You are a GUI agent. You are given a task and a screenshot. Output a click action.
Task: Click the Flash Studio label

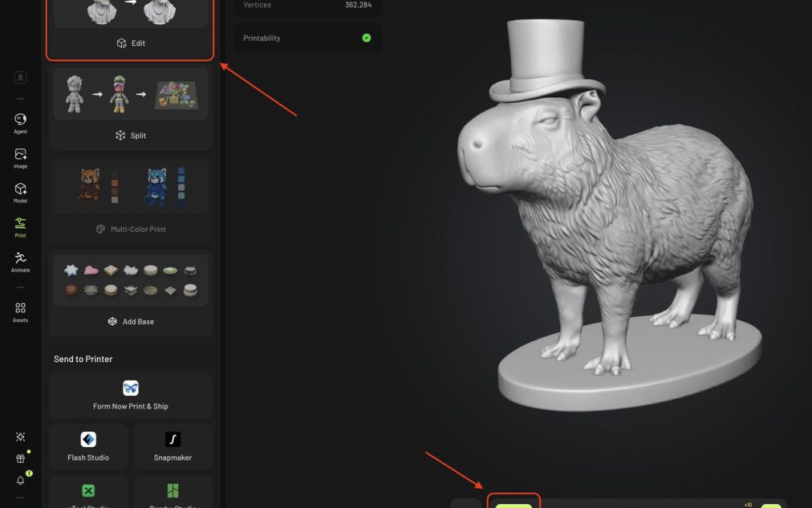point(89,458)
